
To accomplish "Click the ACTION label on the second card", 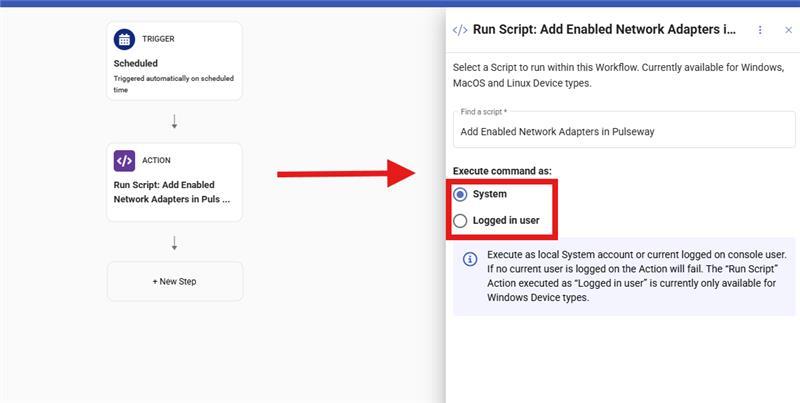I will click(157, 160).
